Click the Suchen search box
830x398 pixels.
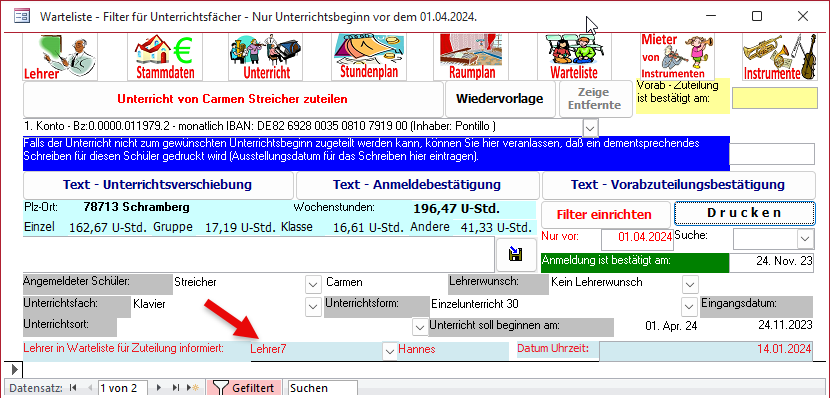click(323, 388)
